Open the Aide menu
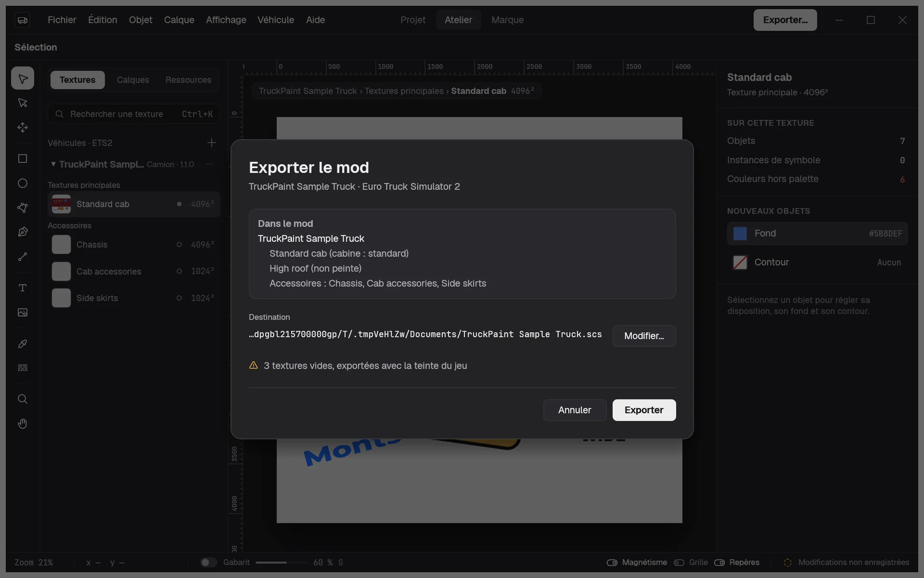The width and height of the screenshot is (924, 578). 316,20
